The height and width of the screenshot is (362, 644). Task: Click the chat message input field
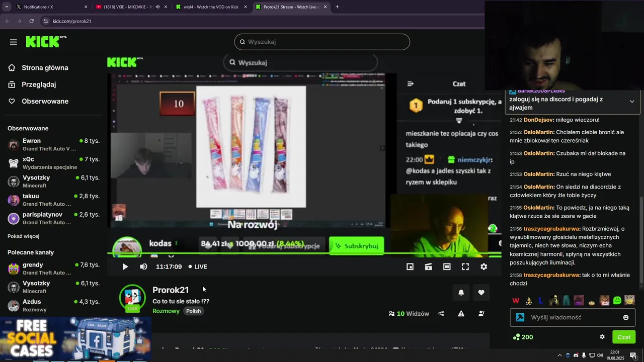pos(573,318)
